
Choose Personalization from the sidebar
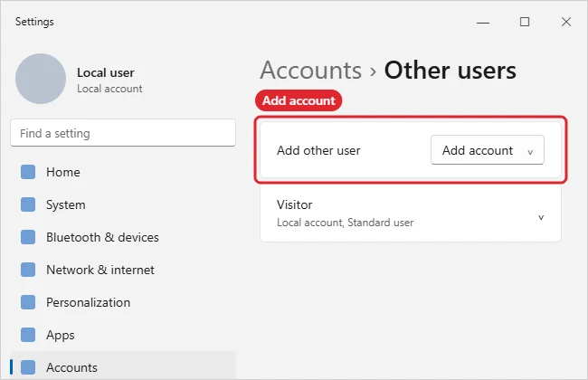(x=123, y=302)
